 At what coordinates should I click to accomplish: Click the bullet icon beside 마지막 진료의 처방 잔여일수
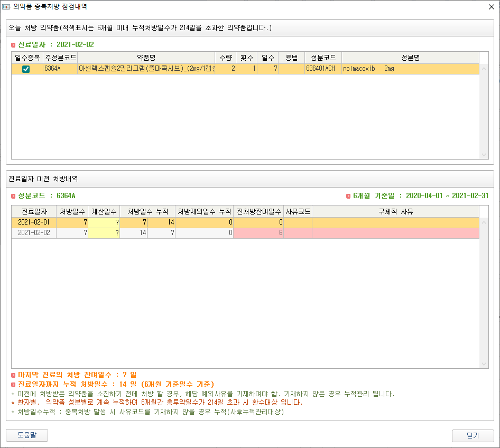13,375
